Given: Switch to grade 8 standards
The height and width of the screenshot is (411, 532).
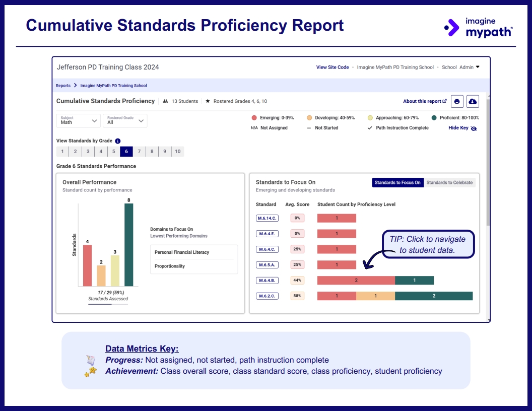Looking at the screenshot, I should [x=152, y=152].
